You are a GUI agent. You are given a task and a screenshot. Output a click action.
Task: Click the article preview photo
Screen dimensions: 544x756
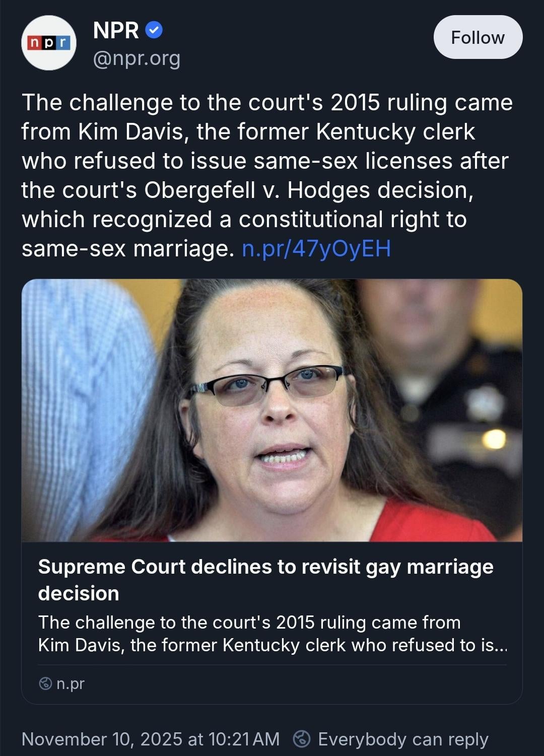[x=271, y=410]
